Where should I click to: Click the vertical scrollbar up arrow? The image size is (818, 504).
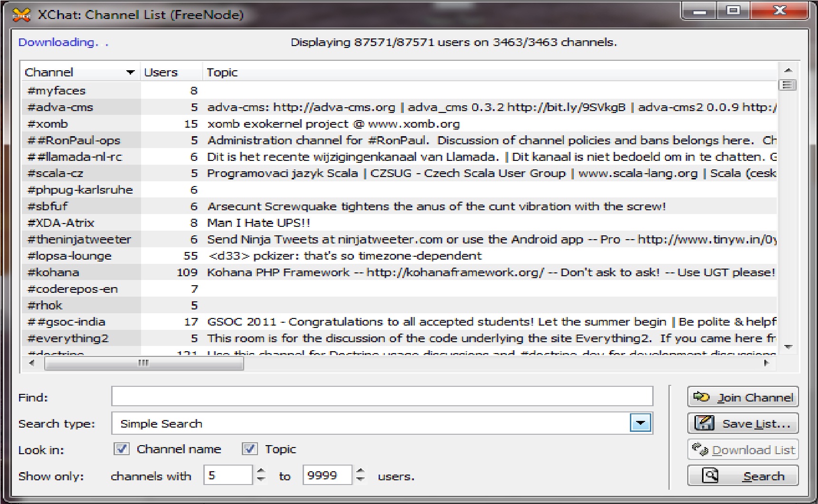788,70
